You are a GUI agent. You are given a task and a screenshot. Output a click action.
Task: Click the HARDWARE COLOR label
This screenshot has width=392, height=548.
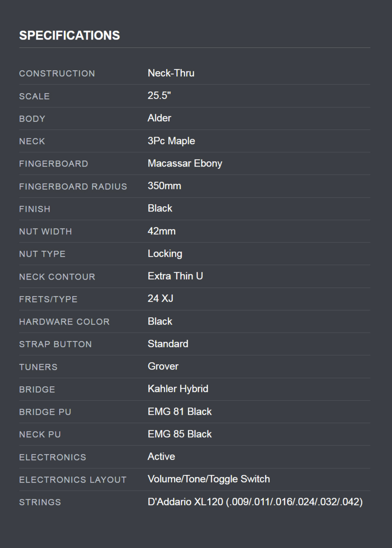[64, 322]
